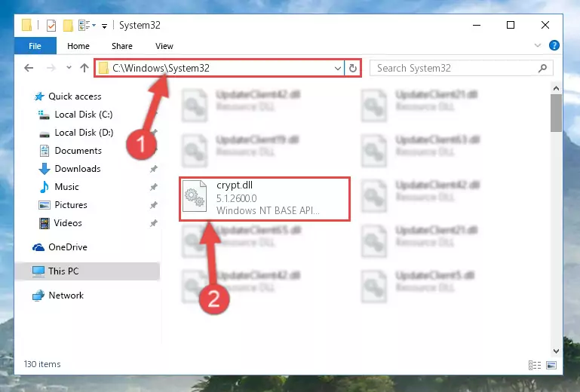Image resolution: width=580 pixels, height=392 pixels.
Task: Open the Music folder in the sidebar
Action: point(66,187)
